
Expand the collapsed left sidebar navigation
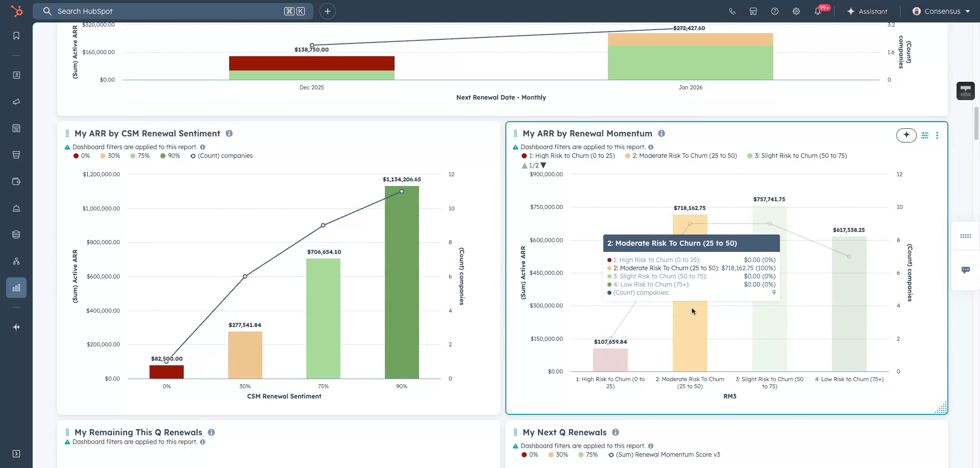tap(16, 454)
